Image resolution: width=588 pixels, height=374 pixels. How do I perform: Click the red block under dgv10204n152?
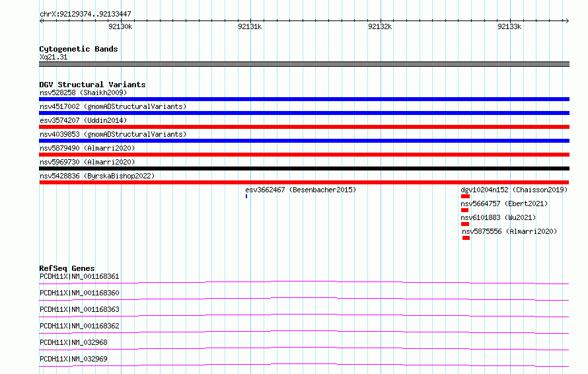[x=465, y=196]
